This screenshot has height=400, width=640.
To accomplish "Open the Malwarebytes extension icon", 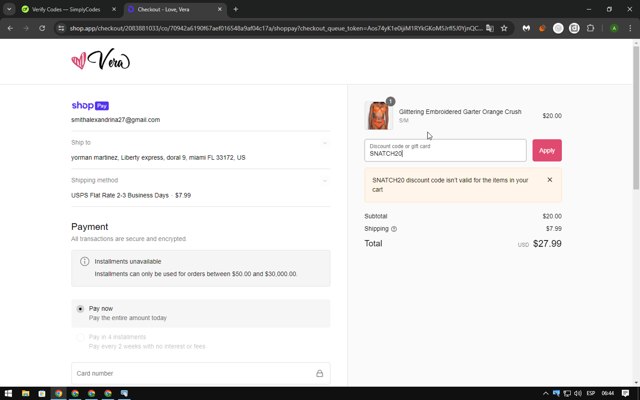I will [x=526, y=28].
